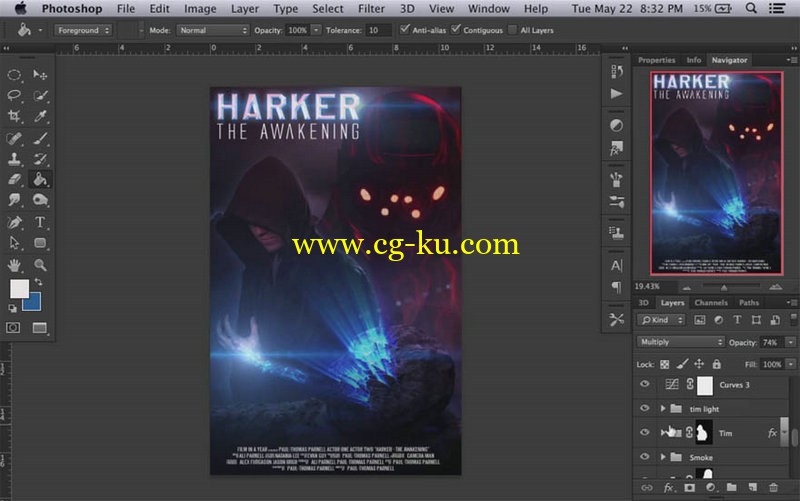This screenshot has width=800, height=501.
Task: Swap foreground and background colors
Action: point(38,282)
